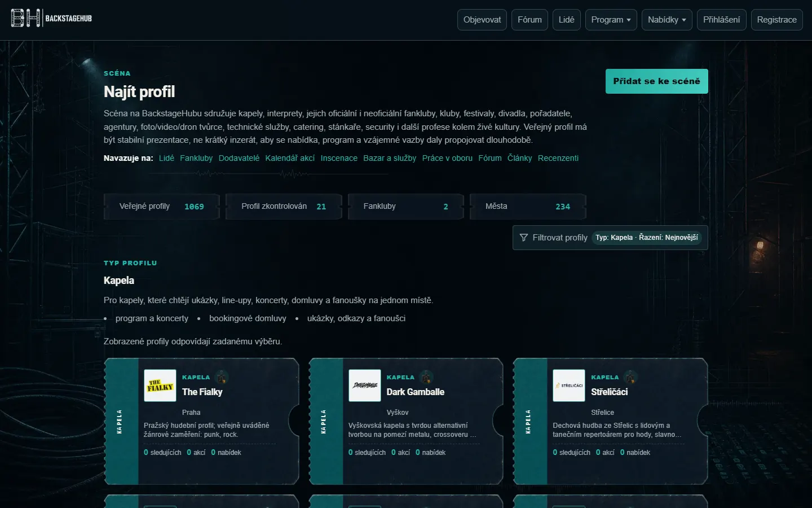
Task: Click the round badge icon beside Střeličáci
Action: coord(630,377)
